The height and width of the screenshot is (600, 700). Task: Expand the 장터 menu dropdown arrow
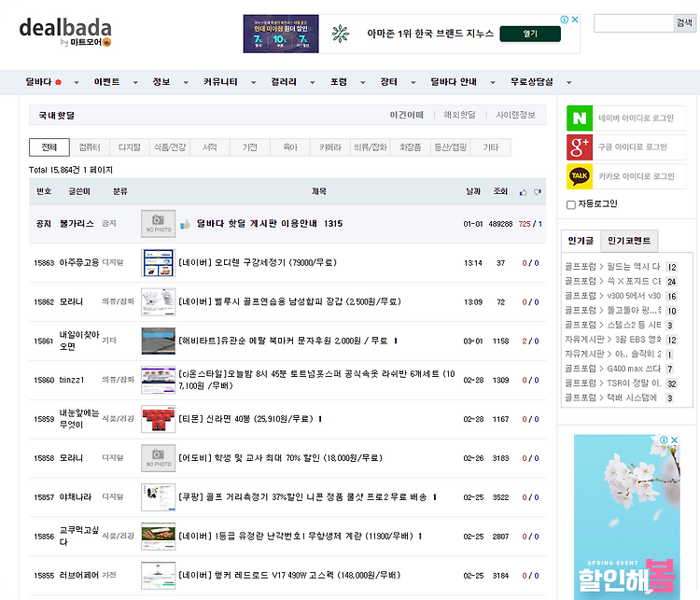click(413, 83)
